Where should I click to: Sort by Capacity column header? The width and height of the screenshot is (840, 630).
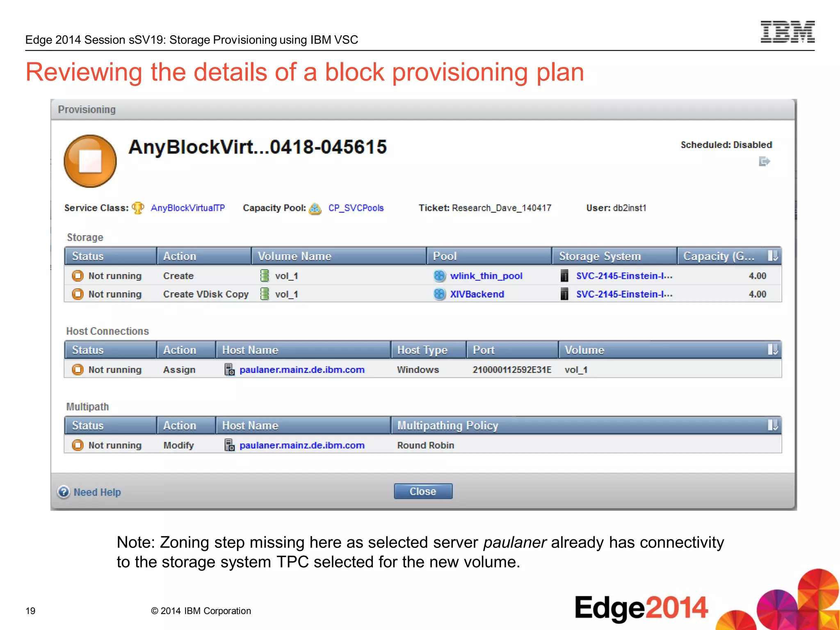pos(721,256)
